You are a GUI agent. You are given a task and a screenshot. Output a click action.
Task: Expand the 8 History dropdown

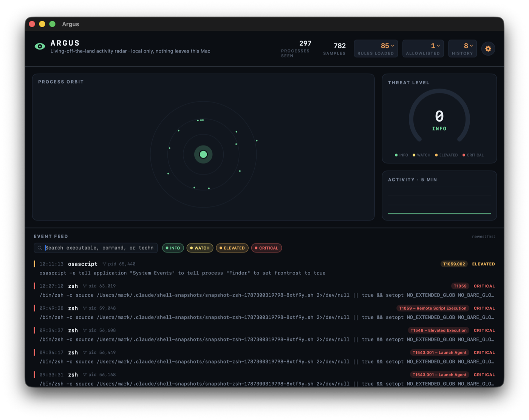click(462, 48)
